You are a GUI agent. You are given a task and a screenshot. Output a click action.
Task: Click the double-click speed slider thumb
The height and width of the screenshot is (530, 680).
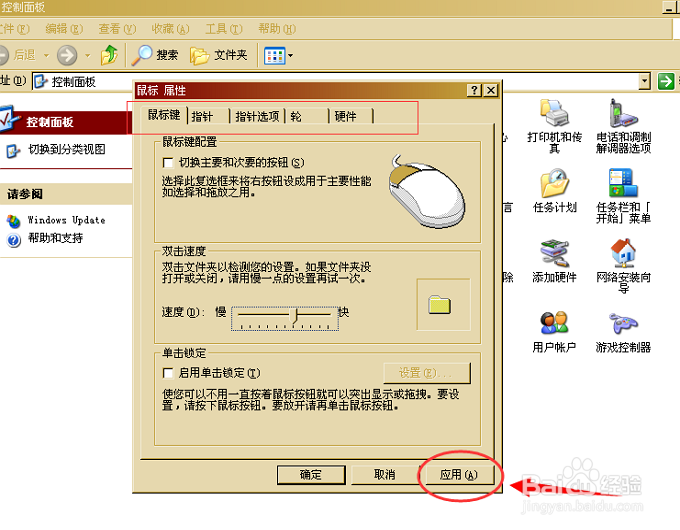[x=295, y=316]
